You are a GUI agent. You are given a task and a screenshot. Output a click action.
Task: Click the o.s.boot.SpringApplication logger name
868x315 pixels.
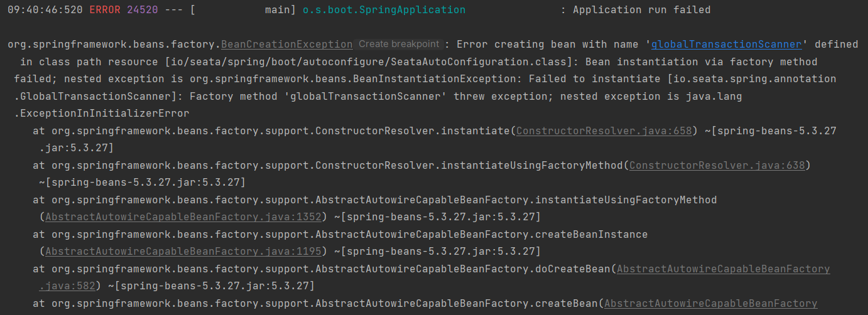[x=384, y=10]
